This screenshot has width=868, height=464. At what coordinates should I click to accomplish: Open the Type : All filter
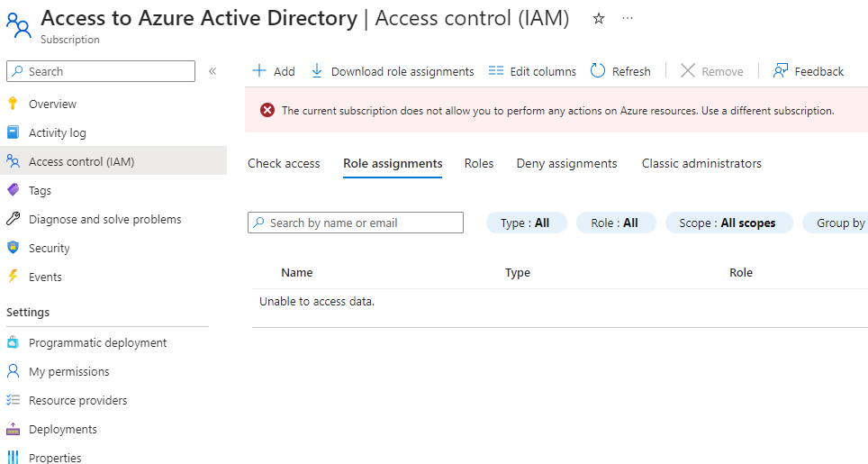pos(526,223)
